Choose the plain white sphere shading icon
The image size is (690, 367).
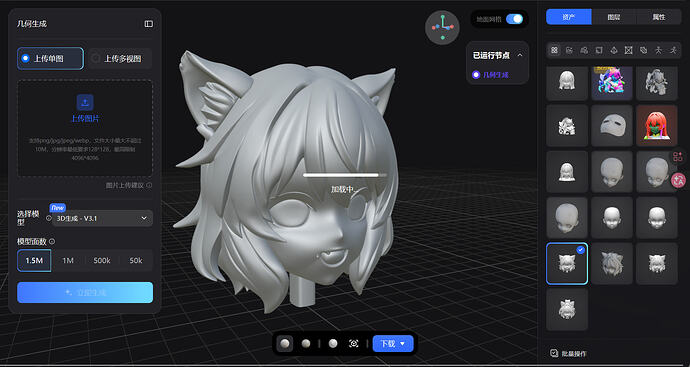(333, 343)
